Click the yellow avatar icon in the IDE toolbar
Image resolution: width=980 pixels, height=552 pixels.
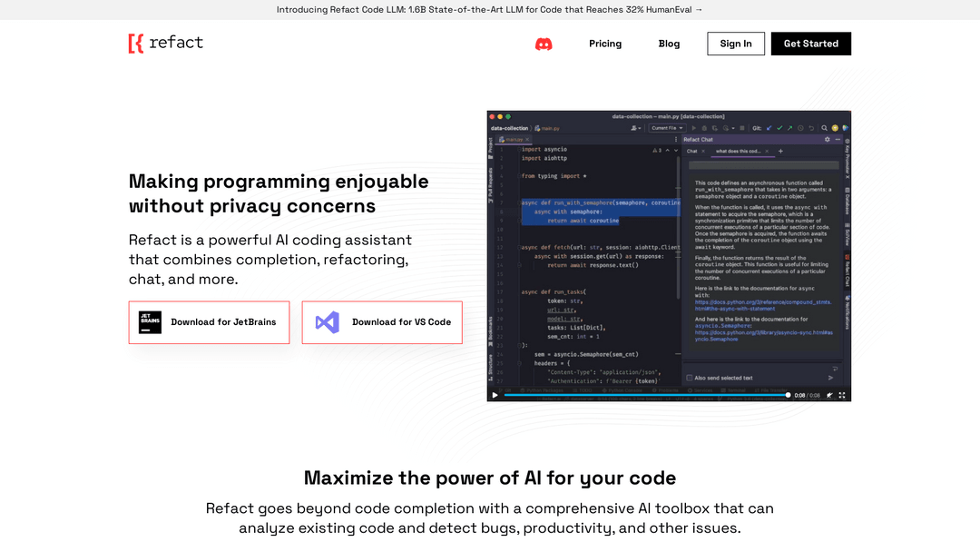(835, 128)
